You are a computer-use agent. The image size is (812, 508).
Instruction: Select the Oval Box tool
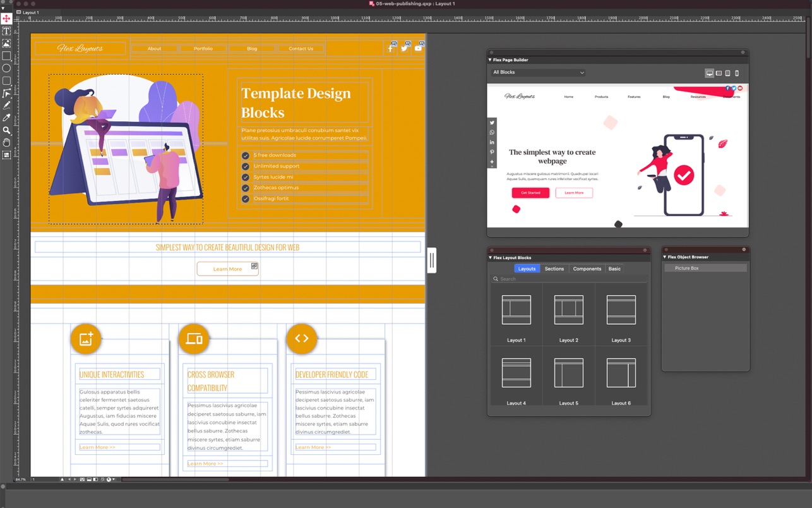click(6, 68)
